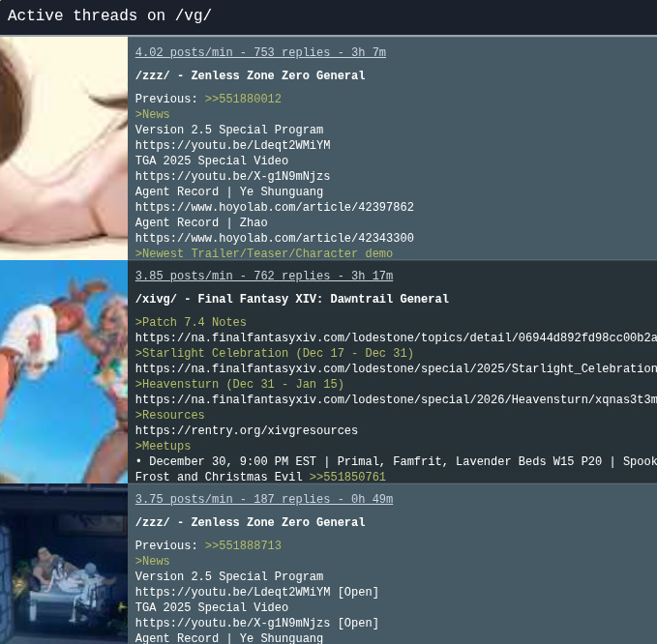Click the /xivg/ Final Fantasy XIV thread title

(x=291, y=299)
